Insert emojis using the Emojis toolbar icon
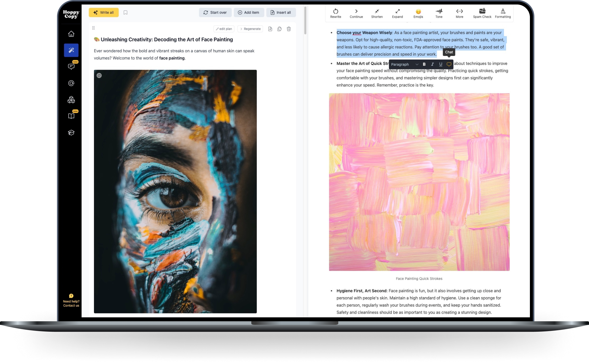This screenshot has width=589, height=364. point(418,13)
